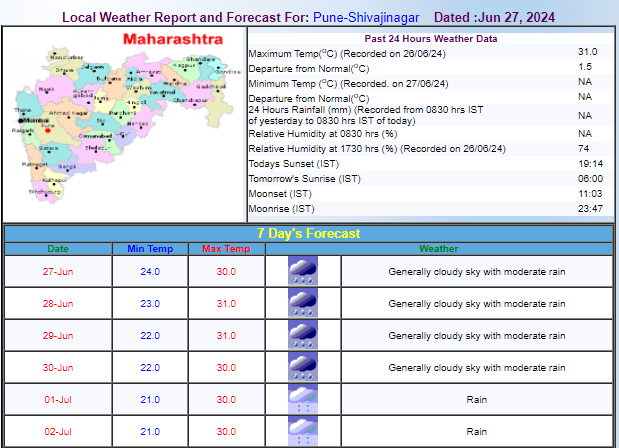619x448 pixels.
Task: Click the 7 Day's Forecast heading
Action: (308, 233)
